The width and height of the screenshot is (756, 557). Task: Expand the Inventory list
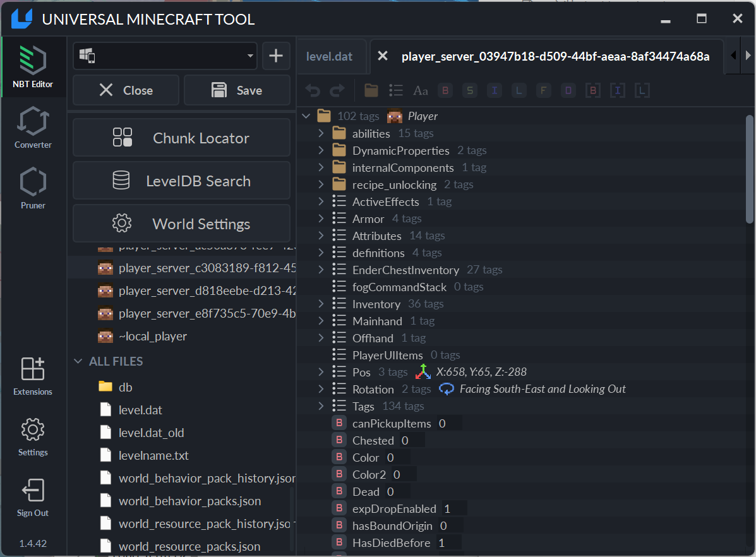point(321,304)
